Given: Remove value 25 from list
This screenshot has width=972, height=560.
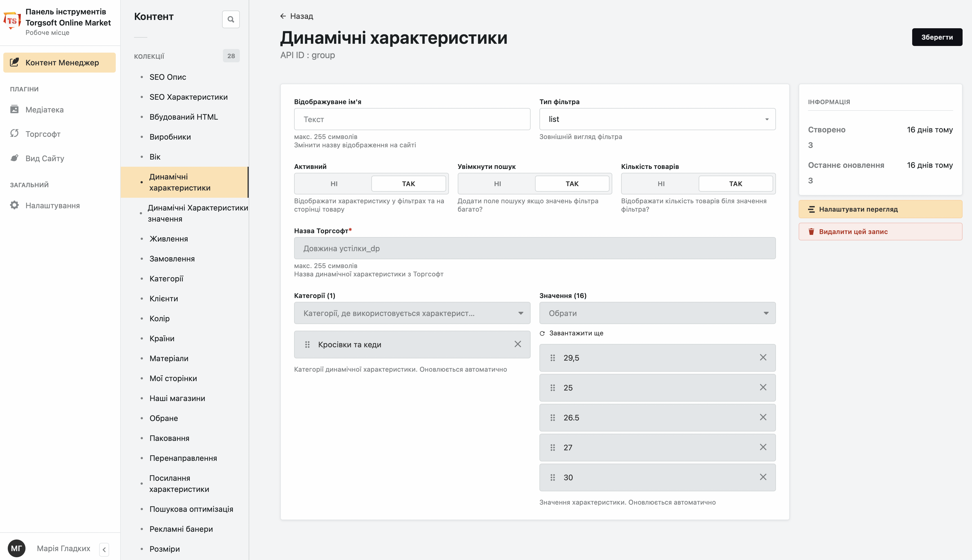Looking at the screenshot, I should pyautogui.click(x=763, y=388).
